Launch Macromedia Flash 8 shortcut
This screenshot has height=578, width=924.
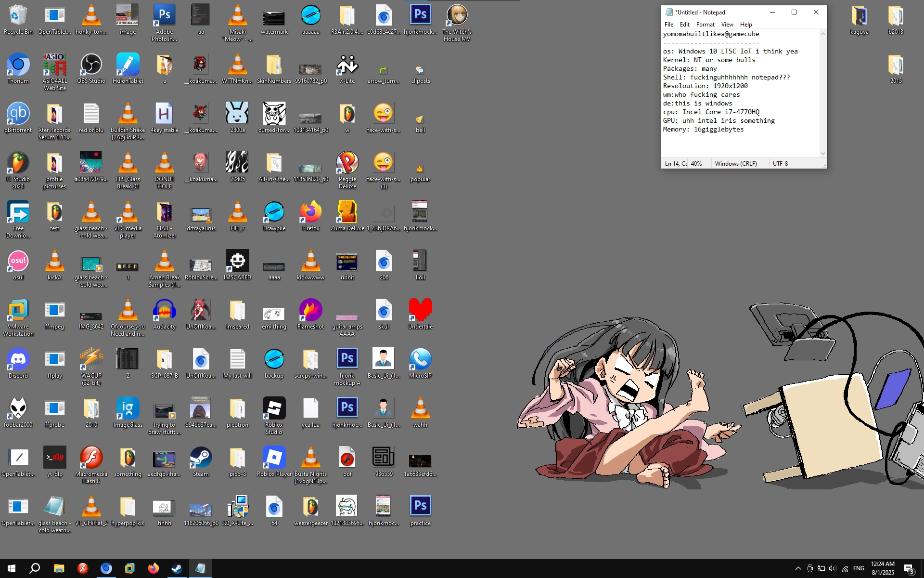pyautogui.click(x=91, y=465)
